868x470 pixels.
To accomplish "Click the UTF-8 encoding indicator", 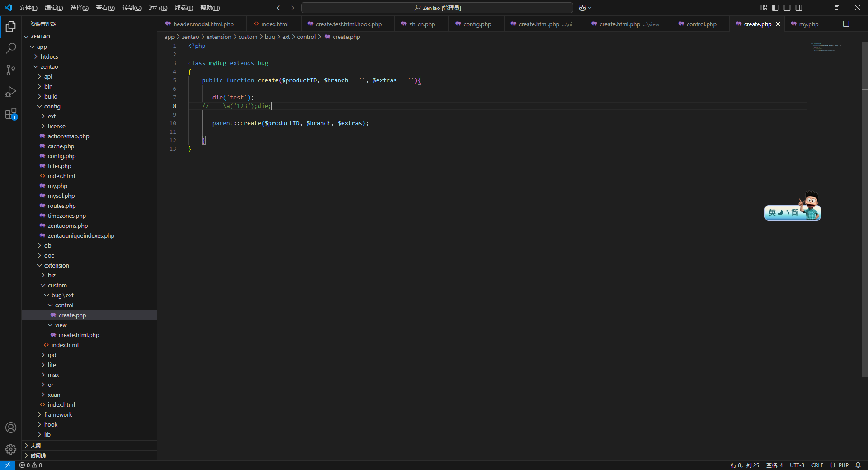I will tap(797, 465).
